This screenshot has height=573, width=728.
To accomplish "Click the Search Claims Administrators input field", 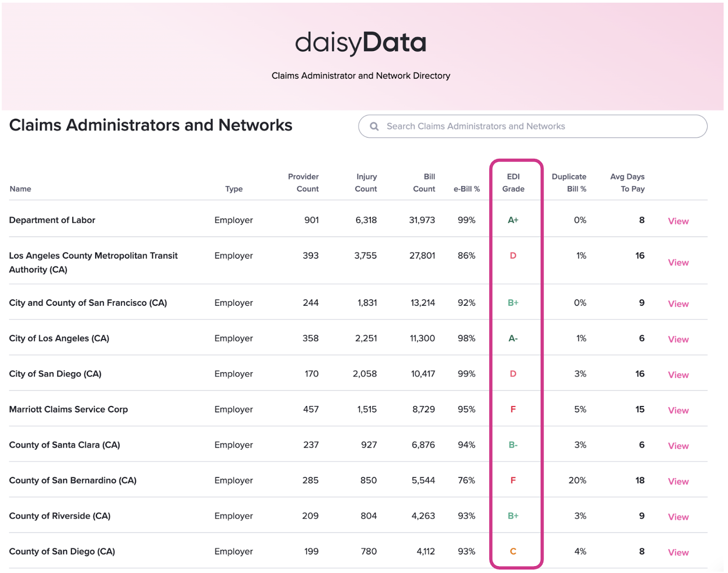I will 537,127.
